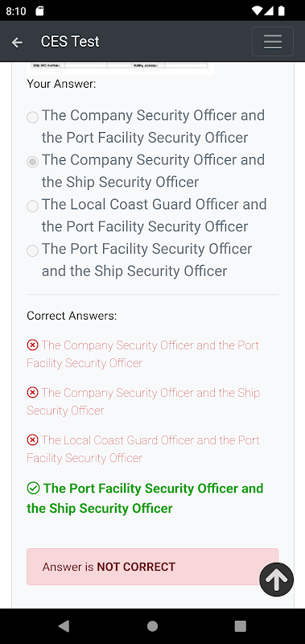Click red X beside Company and Ship answer
This screenshot has width=305, height=644.
pyautogui.click(x=32, y=393)
